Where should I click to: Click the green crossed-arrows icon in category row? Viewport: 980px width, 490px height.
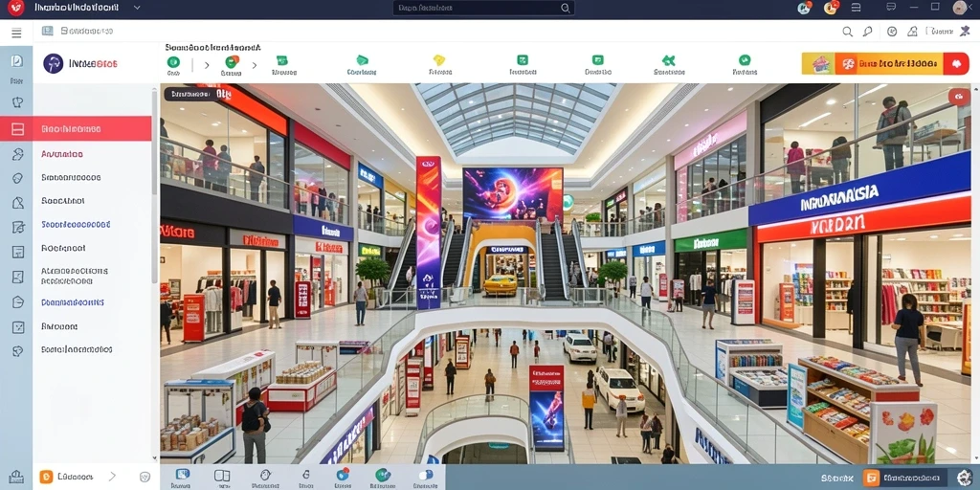(x=669, y=60)
